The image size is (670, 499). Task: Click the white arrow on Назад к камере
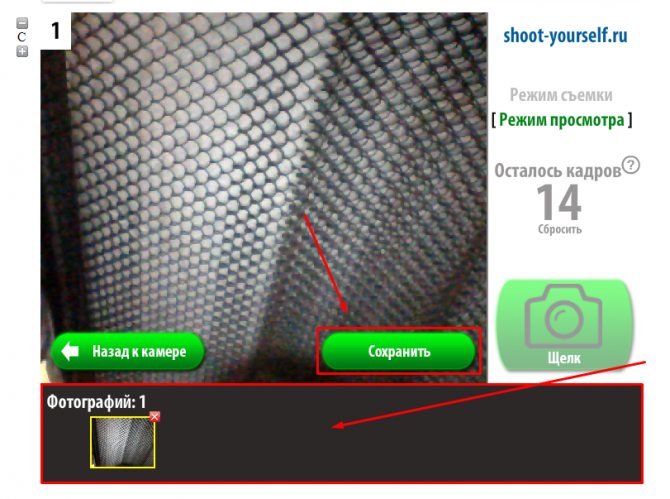pyautogui.click(x=71, y=351)
